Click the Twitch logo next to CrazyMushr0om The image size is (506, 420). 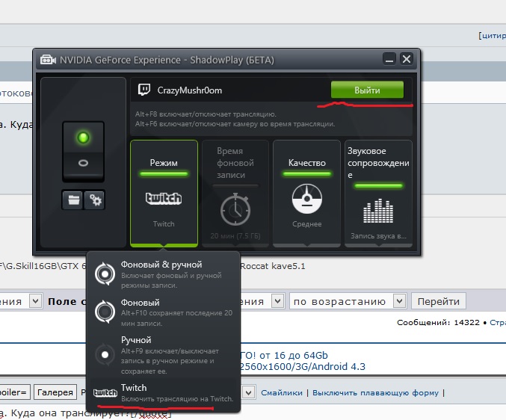tap(144, 90)
